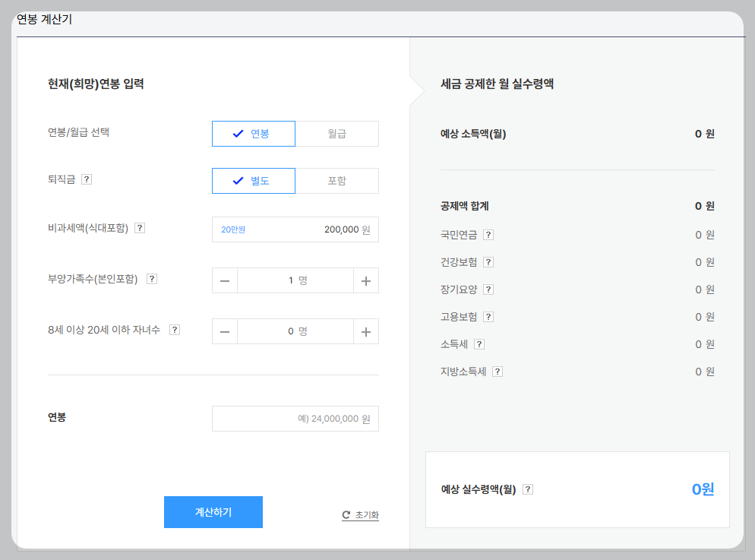Screen dimensions: 755x560
Task: Select 포함 for 퇴직금 option
Action: point(336,180)
